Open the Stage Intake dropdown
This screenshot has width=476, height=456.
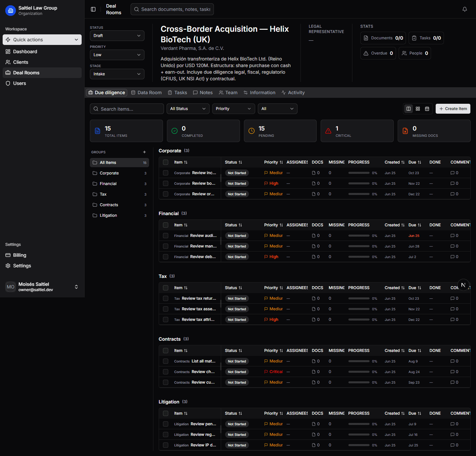(117, 74)
